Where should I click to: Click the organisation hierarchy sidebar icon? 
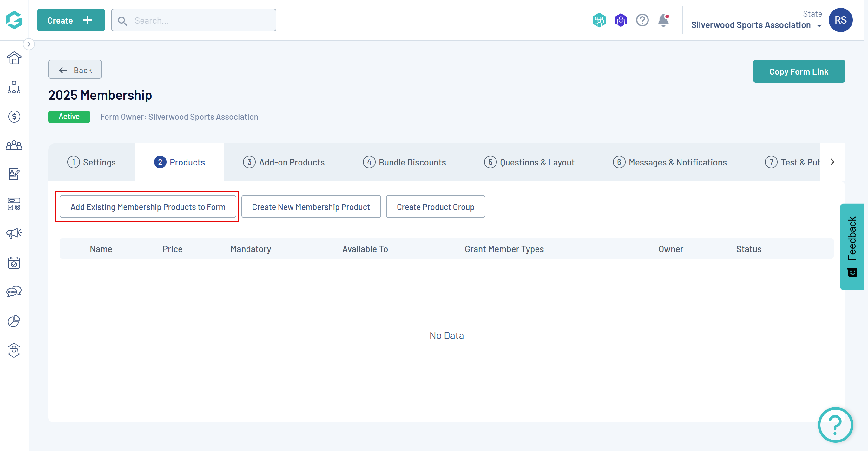click(14, 87)
